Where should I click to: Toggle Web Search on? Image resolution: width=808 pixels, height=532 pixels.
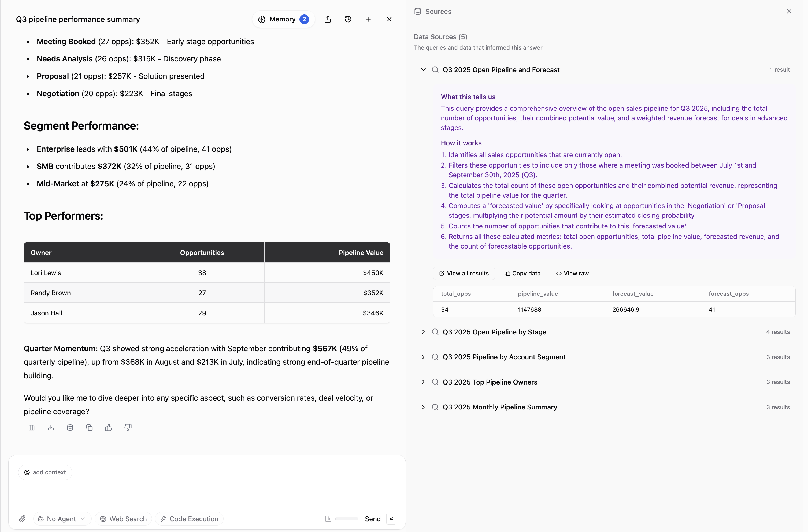click(123, 519)
